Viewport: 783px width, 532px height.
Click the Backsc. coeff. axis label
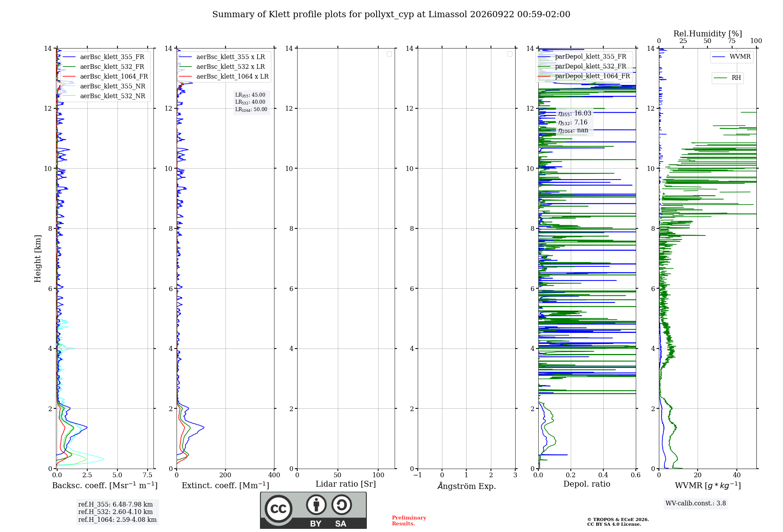[105, 485]
